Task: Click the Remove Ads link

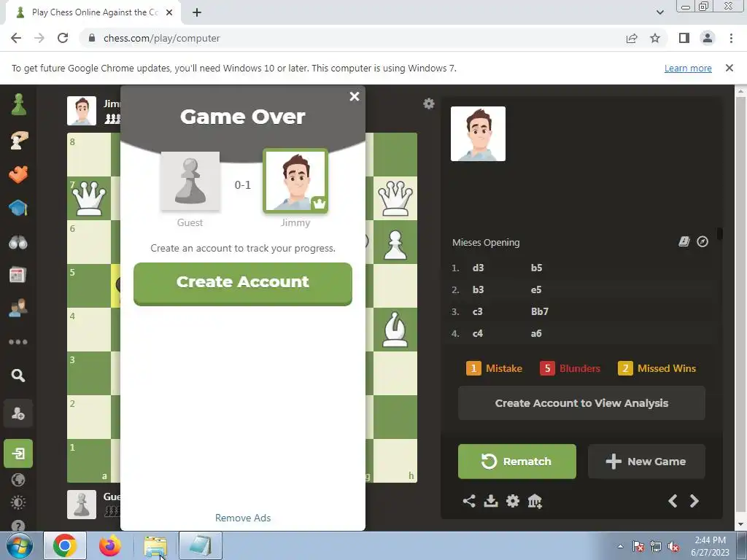Action: click(x=243, y=518)
